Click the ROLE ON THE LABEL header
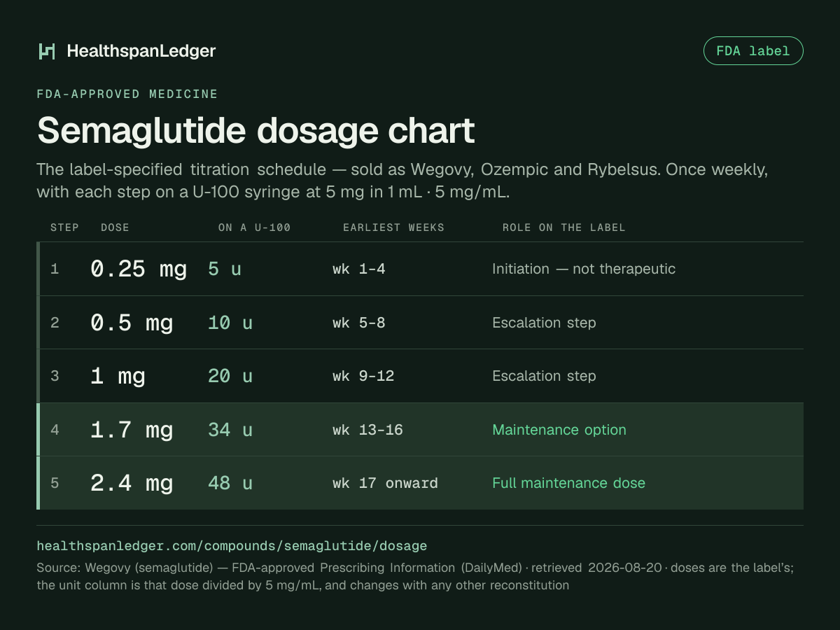Image resolution: width=840 pixels, height=630 pixels. (563, 227)
